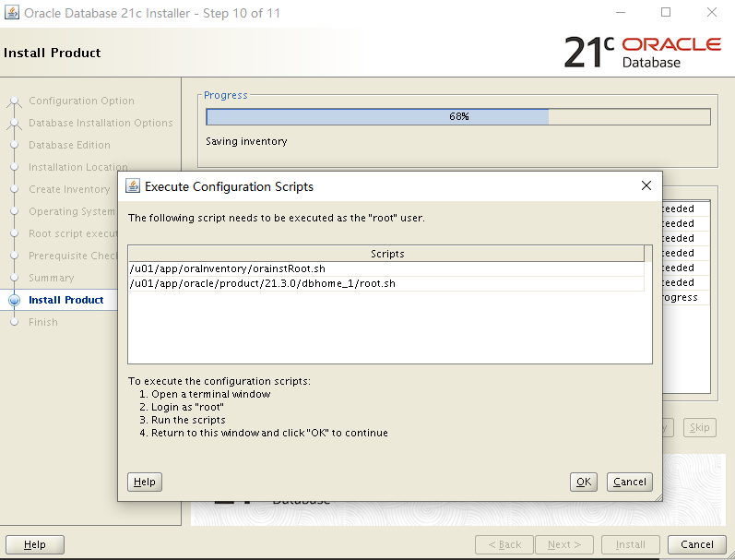Click the dialog resize grip corner
Screen dimensions: 735x560
(x=658, y=497)
